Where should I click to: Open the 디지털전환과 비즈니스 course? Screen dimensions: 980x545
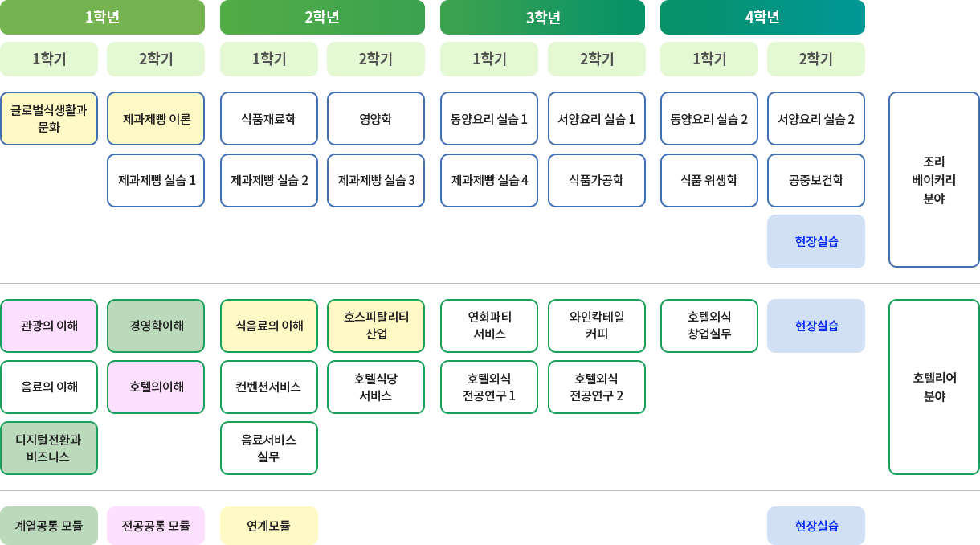point(49,448)
